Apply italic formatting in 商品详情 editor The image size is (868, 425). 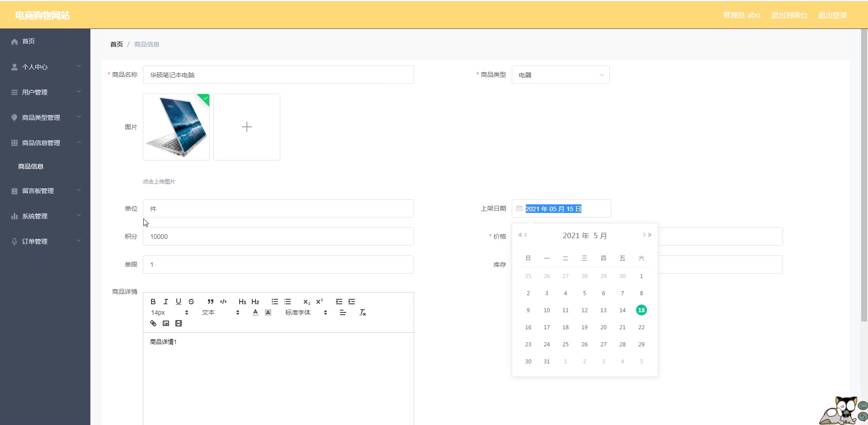tap(165, 302)
